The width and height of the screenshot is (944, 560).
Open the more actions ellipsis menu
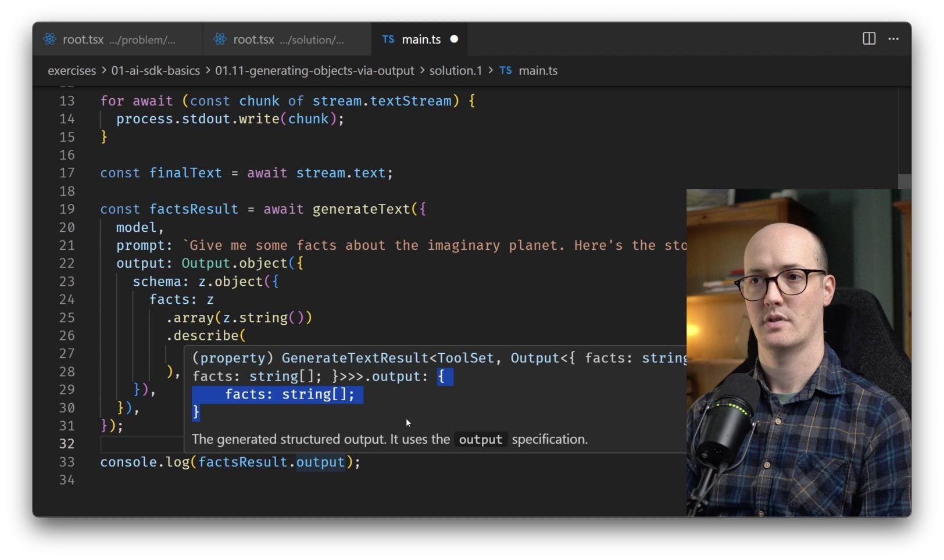(x=893, y=39)
